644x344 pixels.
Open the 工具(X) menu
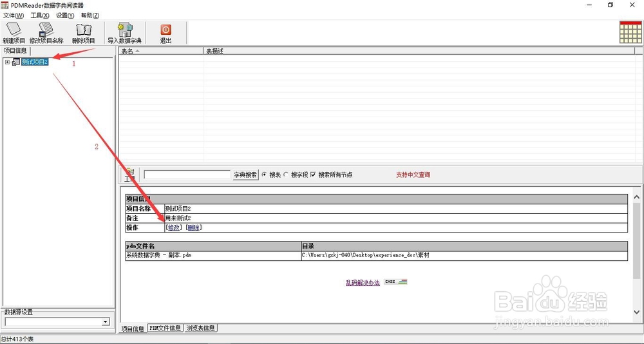point(40,15)
